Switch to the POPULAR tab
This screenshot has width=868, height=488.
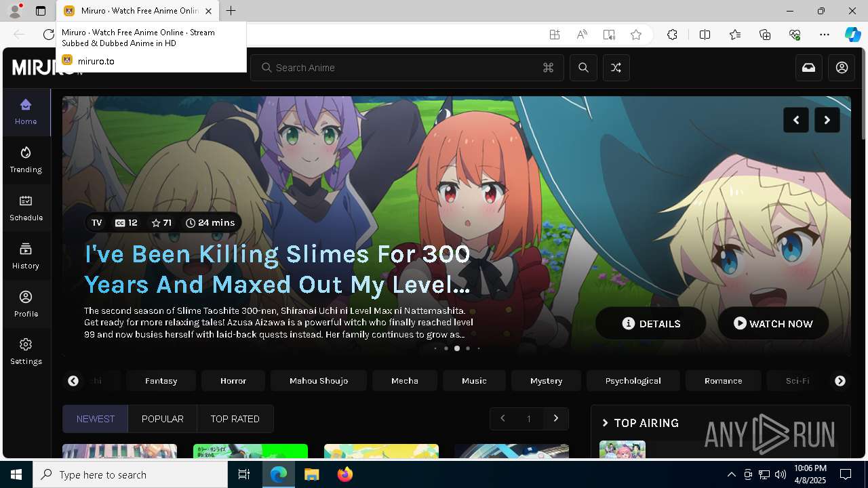tap(163, 419)
